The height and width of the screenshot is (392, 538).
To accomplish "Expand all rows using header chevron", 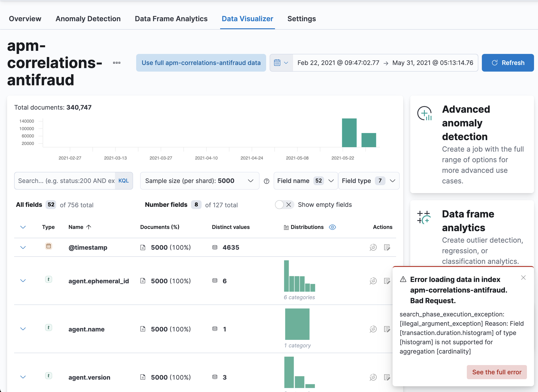I will [x=23, y=227].
